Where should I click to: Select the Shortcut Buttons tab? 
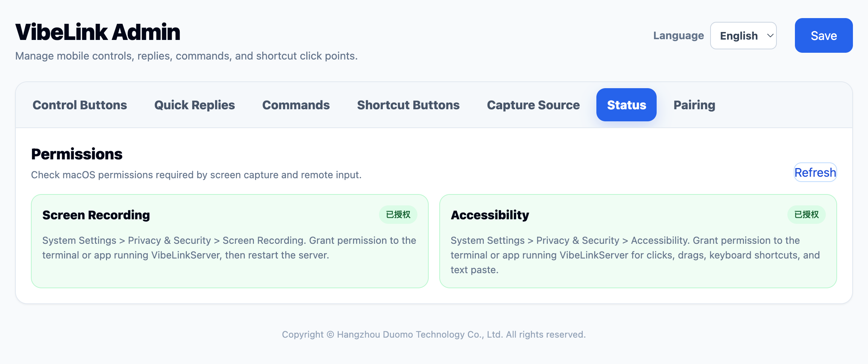(x=408, y=105)
